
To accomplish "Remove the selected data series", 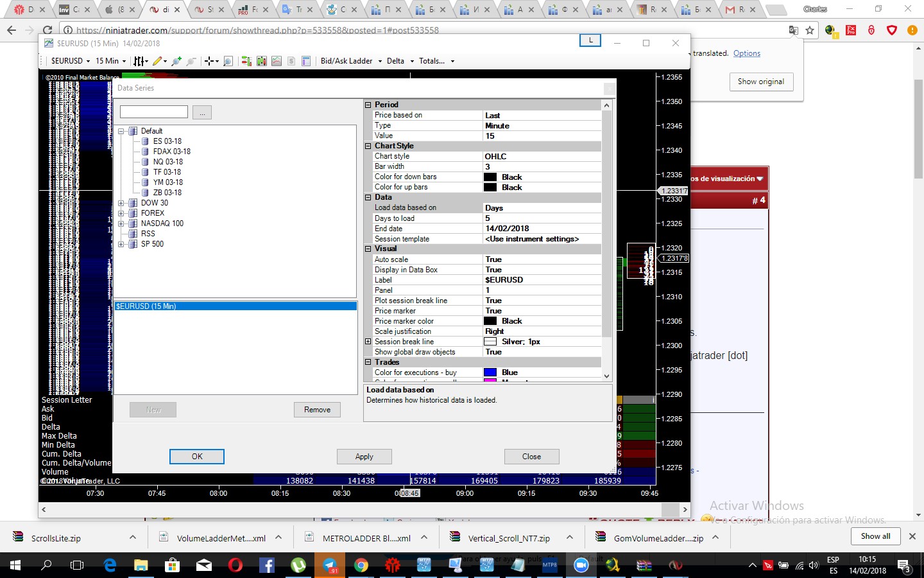I will click(x=318, y=410).
